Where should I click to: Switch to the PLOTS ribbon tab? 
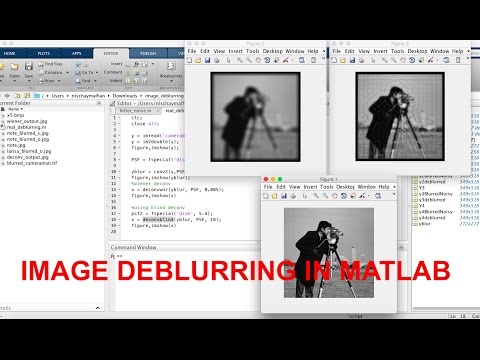tap(43, 53)
